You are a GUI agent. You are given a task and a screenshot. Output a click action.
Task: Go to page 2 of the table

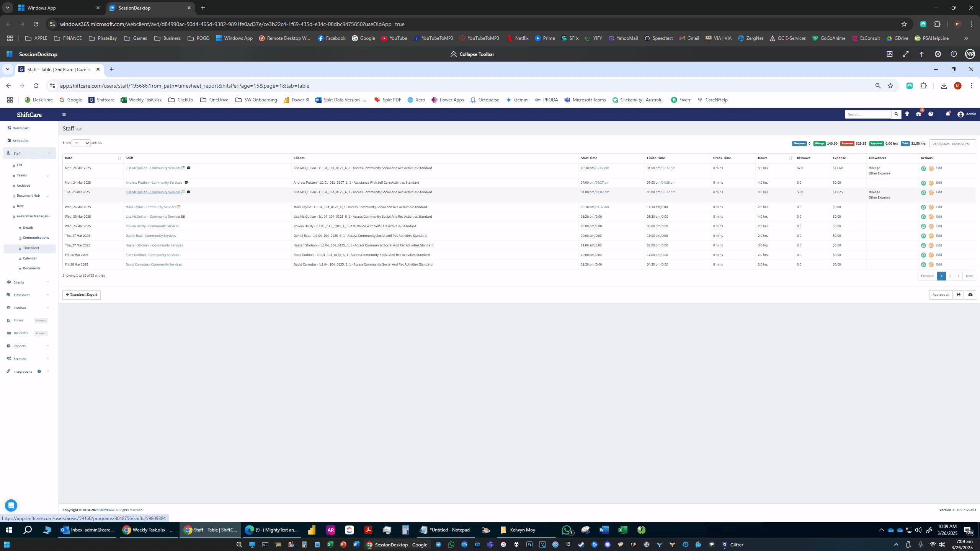click(950, 276)
